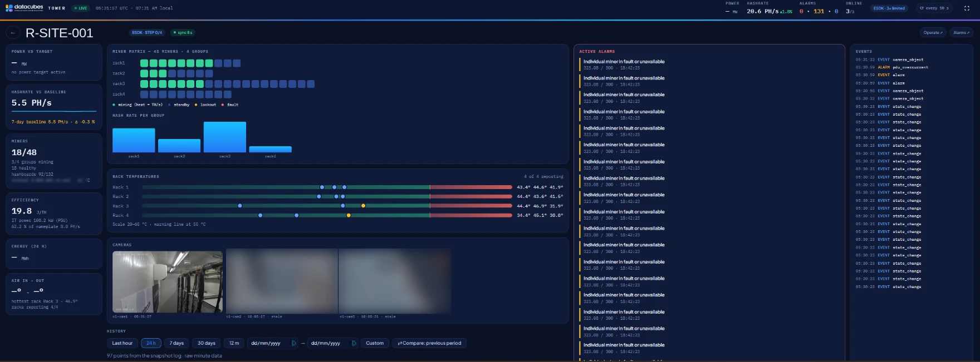Select the 7 days history range

(177, 343)
